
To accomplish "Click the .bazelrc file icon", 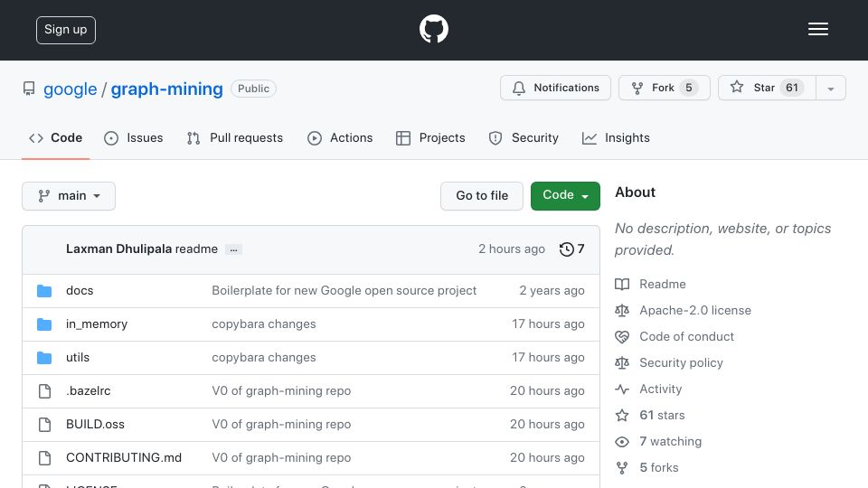I will tap(45, 391).
